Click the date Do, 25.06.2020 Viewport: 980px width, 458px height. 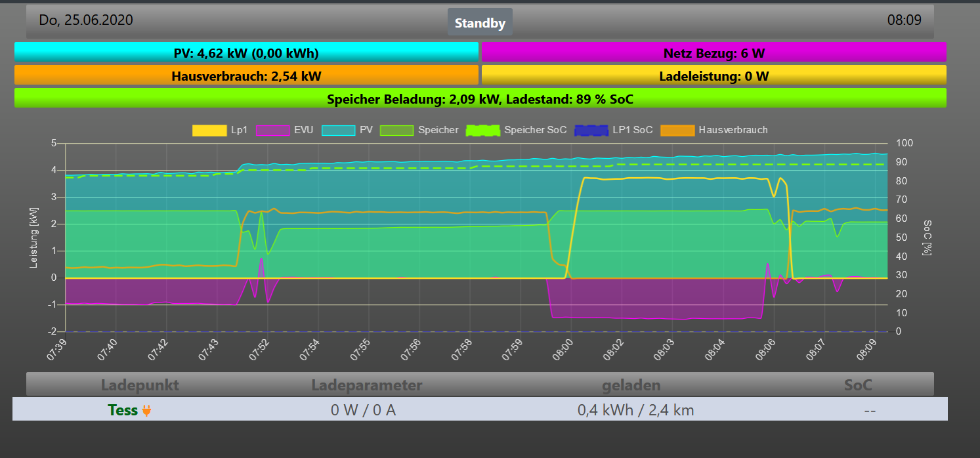point(86,20)
